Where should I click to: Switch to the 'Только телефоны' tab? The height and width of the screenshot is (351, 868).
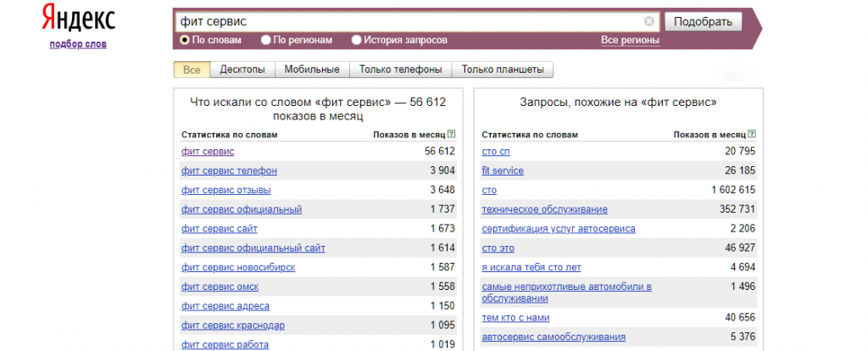(x=401, y=70)
